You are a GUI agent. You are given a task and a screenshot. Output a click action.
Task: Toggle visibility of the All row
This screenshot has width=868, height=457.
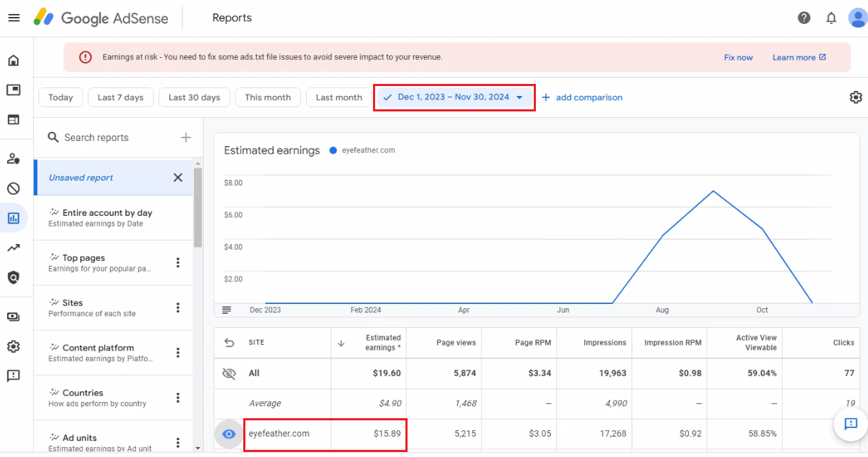click(228, 374)
